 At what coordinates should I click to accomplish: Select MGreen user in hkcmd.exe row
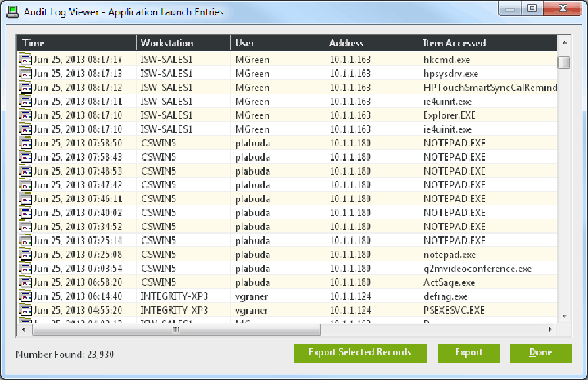click(252, 59)
